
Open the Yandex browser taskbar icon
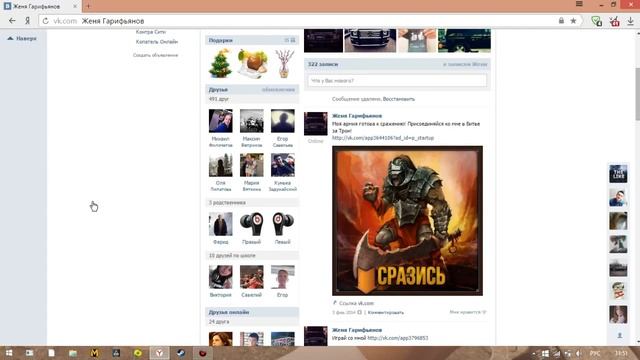click(159, 353)
